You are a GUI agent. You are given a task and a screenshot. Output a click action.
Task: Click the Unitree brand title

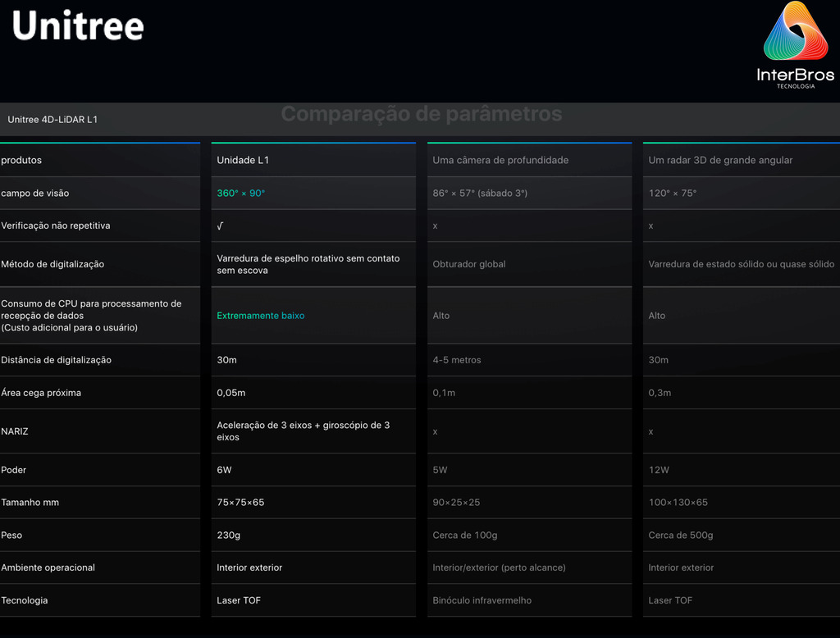(x=78, y=25)
